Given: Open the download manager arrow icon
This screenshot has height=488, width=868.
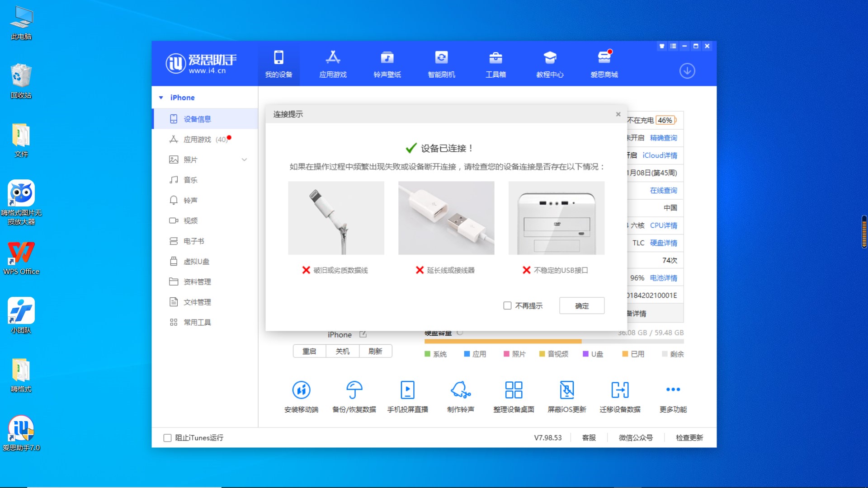Looking at the screenshot, I should (x=687, y=71).
